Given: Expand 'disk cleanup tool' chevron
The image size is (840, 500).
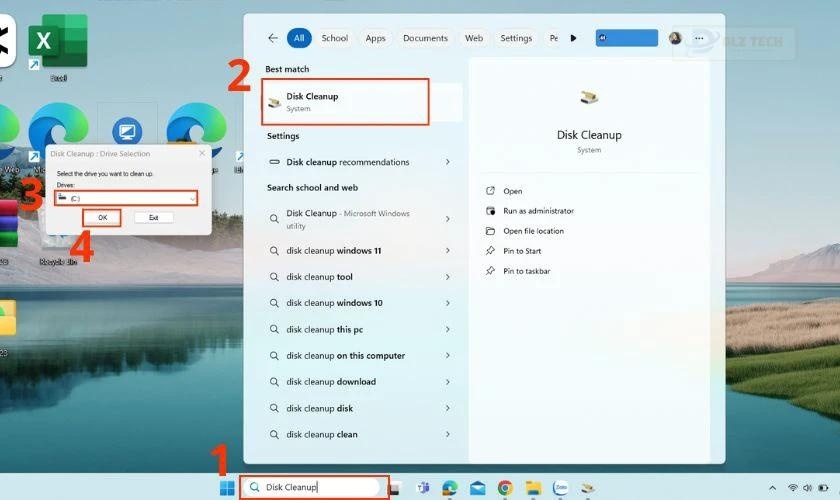Looking at the screenshot, I should (447, 277).
